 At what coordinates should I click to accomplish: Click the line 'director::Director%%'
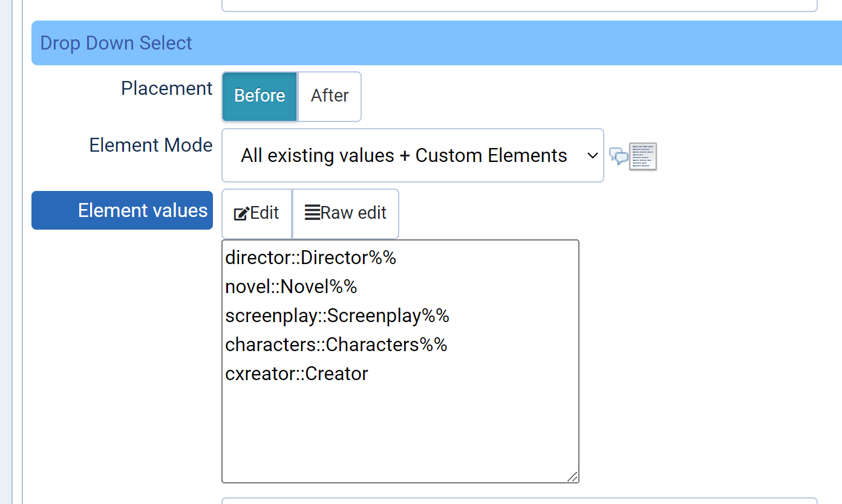[310, 257]
